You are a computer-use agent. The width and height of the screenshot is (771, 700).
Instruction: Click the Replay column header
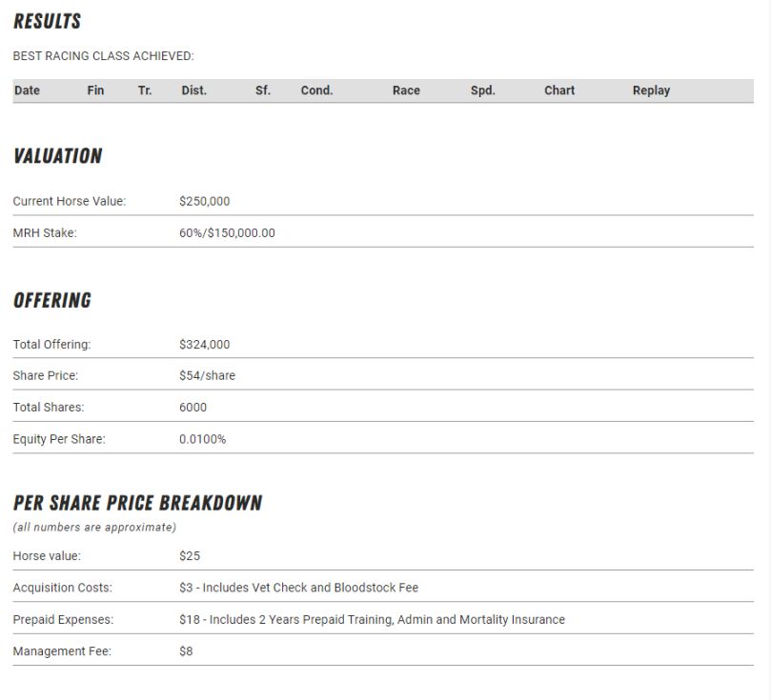click(651, 90)
